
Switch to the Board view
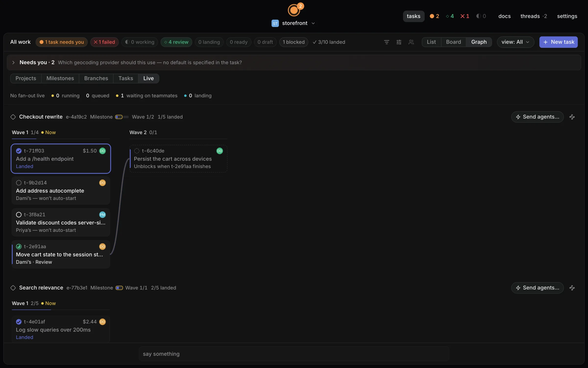[453, 42]
